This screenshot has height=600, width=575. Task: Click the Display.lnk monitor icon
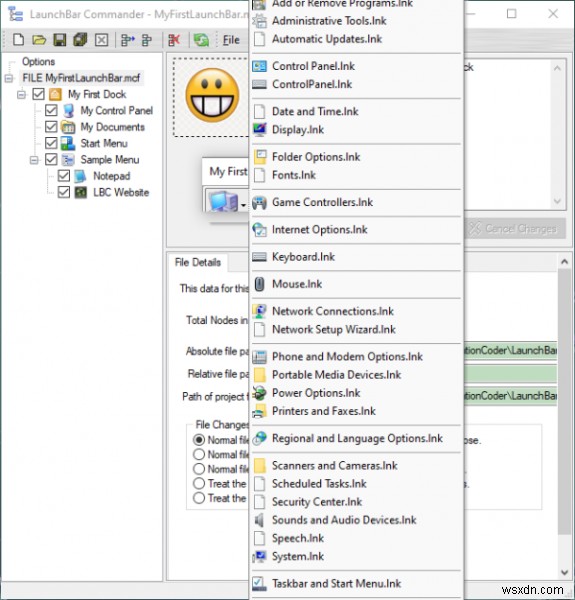(x=259, y=130)
